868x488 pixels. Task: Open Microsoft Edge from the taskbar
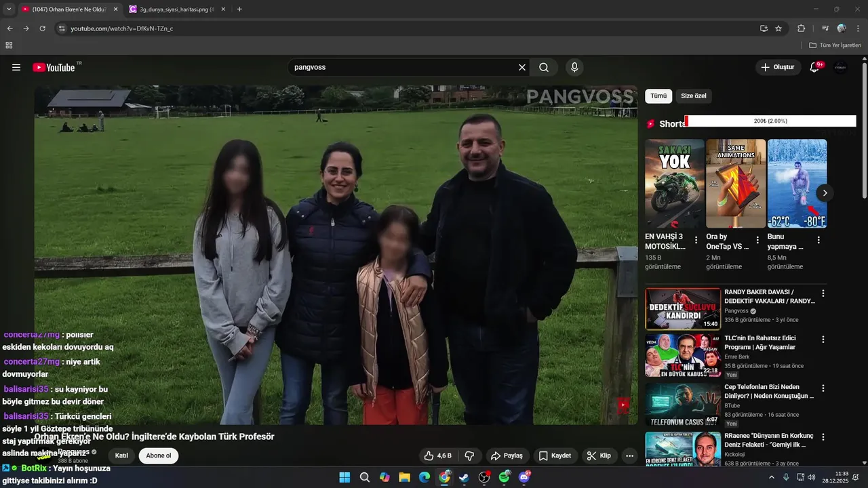[x=425, y=477]
